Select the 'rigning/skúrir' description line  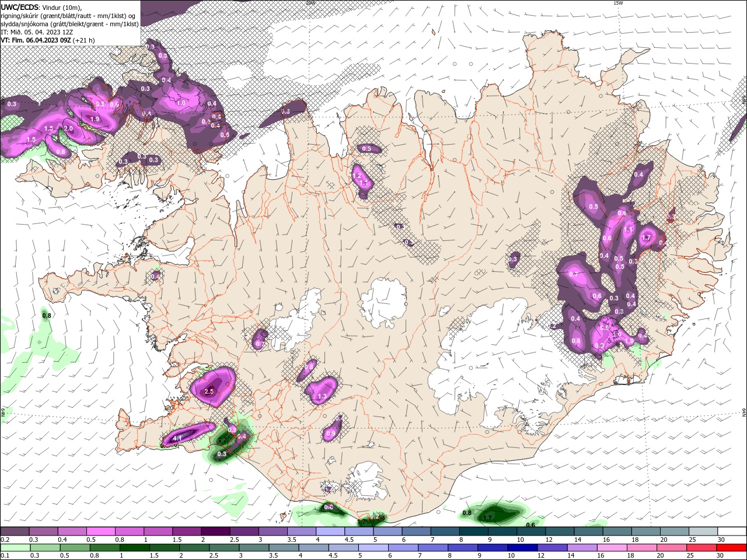[68, 16]
